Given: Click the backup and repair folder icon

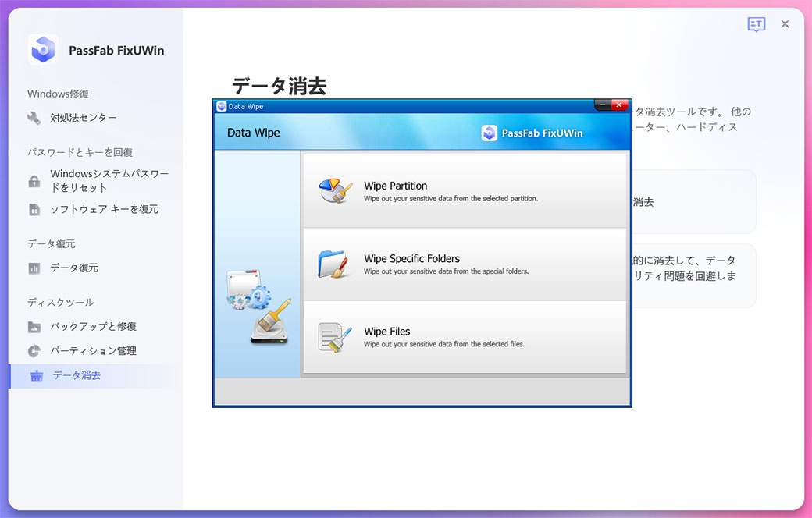Looking at the screenshot, I should tap(34, 326).
